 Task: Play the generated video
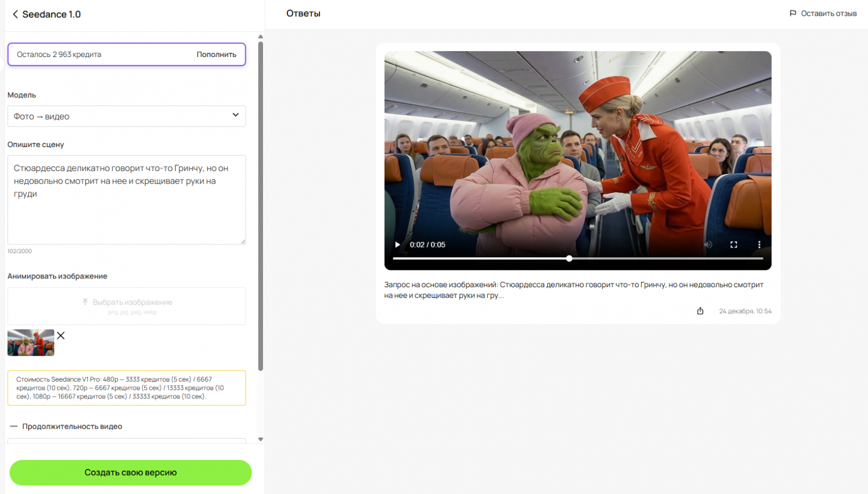(x=398, y=245)
